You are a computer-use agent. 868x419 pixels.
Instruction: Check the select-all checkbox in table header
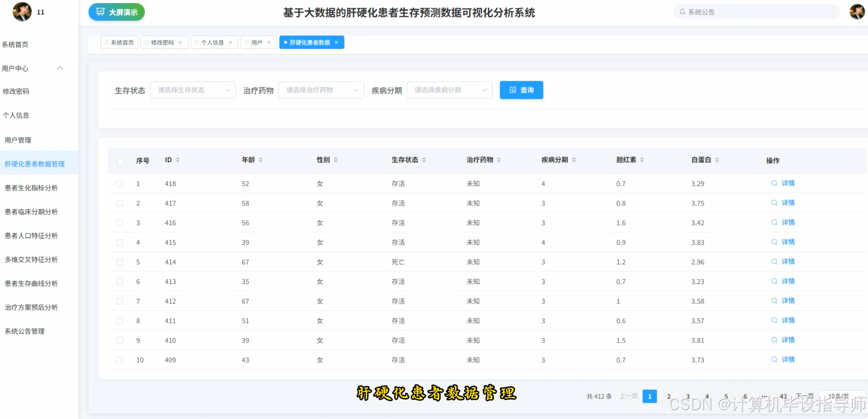pyautogui.click(x=120, y=161)
